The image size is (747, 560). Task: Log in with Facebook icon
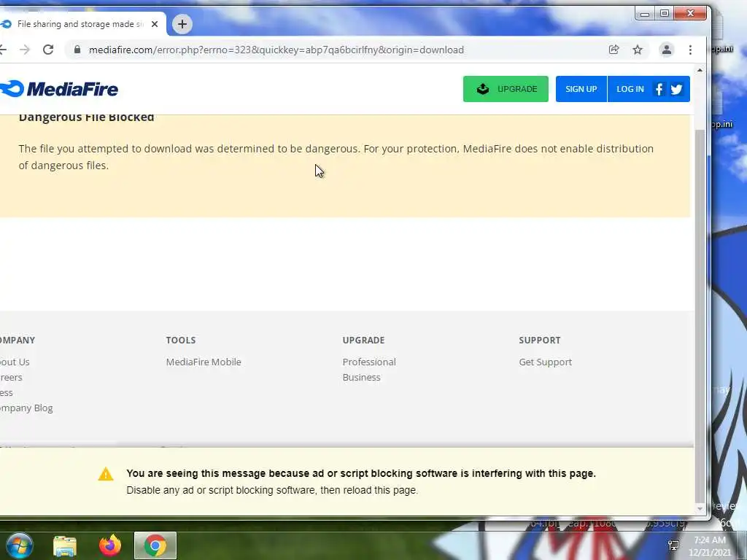tap(659, 89)
